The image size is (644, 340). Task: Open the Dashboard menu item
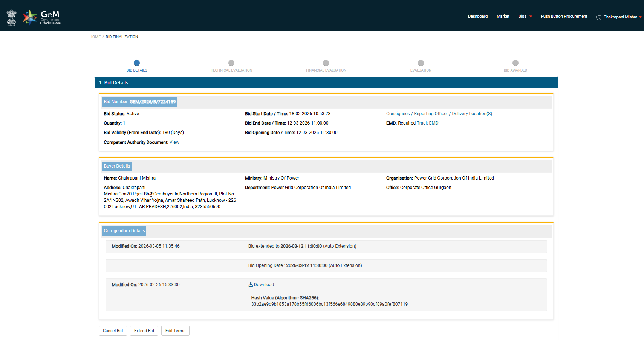click(477, 17)
